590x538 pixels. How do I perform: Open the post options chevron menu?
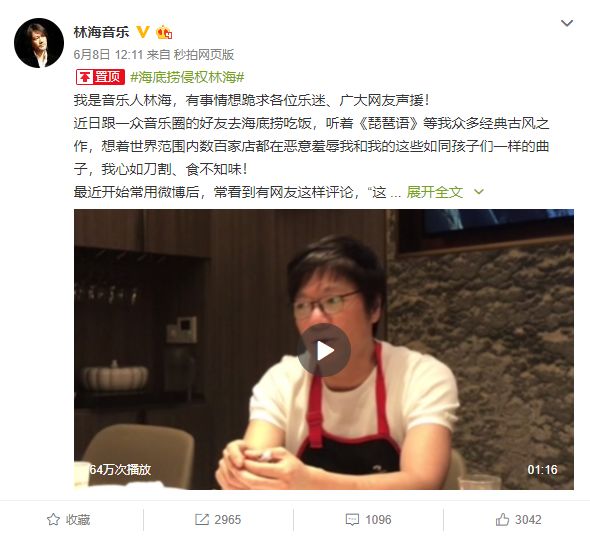click(x=567, y=23)
